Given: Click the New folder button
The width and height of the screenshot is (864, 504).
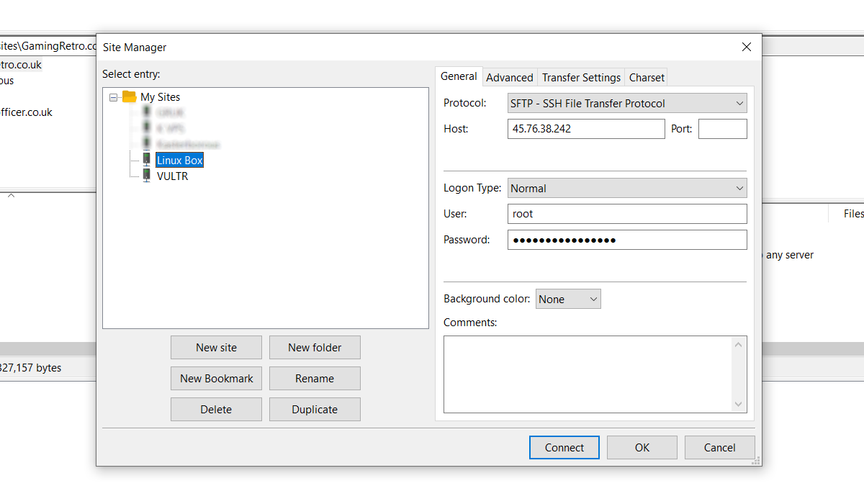Looking at the screenshot, I should (315, 347).
